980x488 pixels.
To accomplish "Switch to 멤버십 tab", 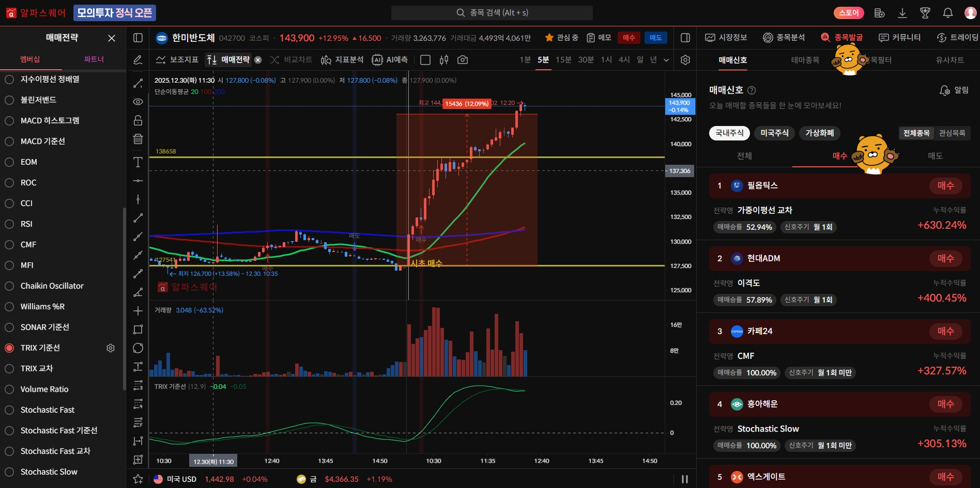I will [30, 59].
